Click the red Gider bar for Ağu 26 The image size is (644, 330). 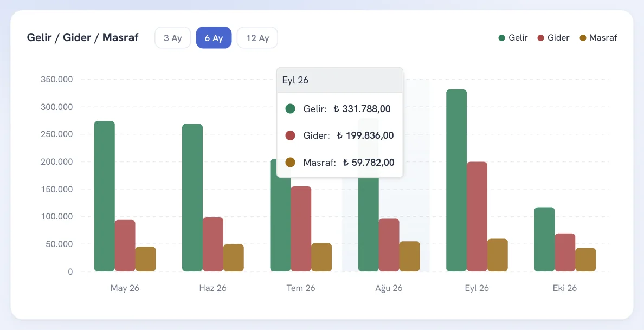389,245
